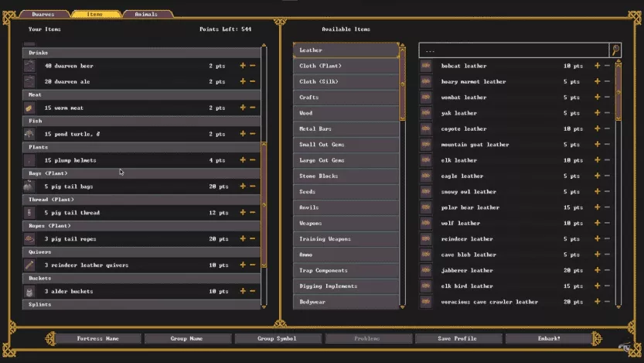Image resolution: width=644 pixels, height=363 pixels.
Task: Open the Digging Implements category
Action: tap(346, 286)
